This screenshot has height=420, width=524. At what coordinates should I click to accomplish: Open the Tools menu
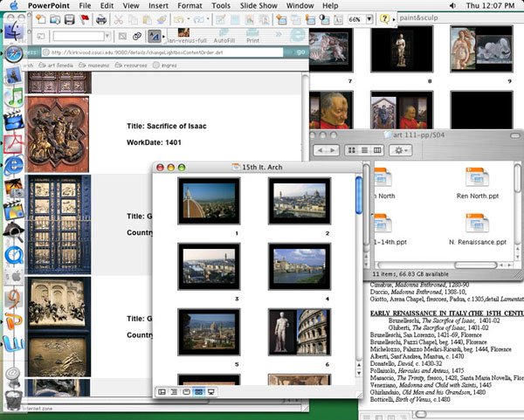[x=221, y=6]
